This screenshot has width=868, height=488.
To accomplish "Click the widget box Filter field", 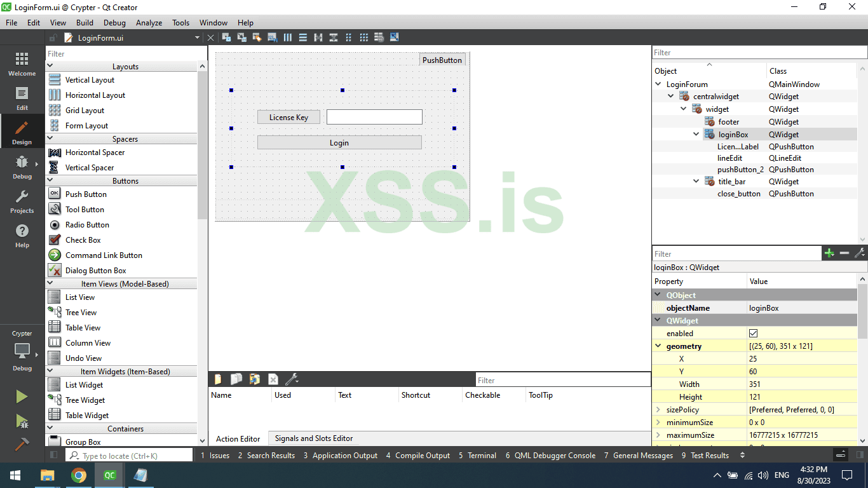I will click(126, 54).
